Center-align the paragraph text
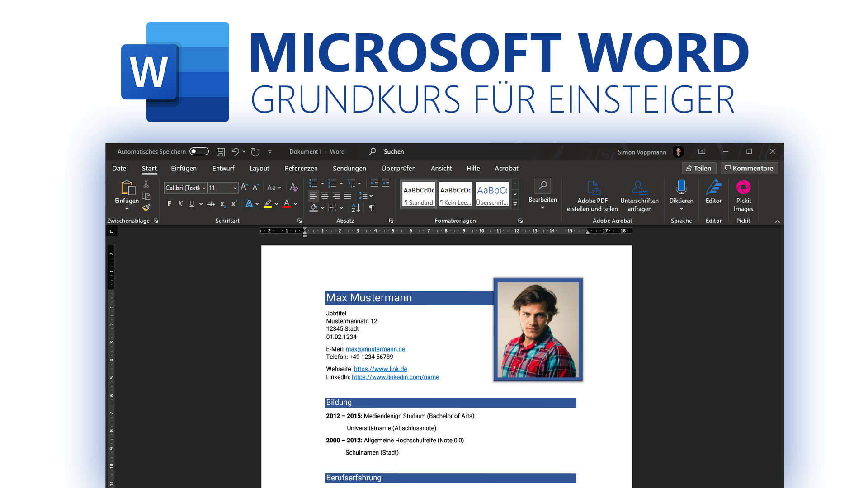This screenshot has width=868, height=488. click(x=325, y=195)
